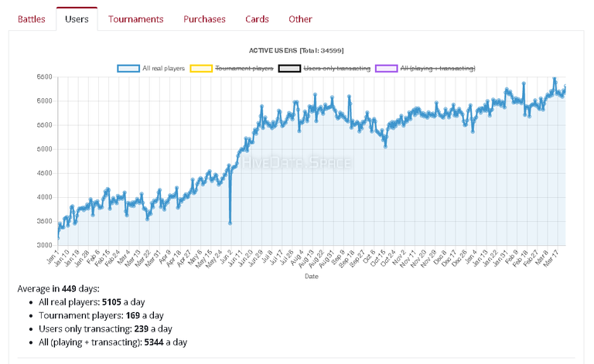The height and width of the screenshot is (364, 594).
Task: Toggle the All real players legend label
Action: click(x=163, y=69)
